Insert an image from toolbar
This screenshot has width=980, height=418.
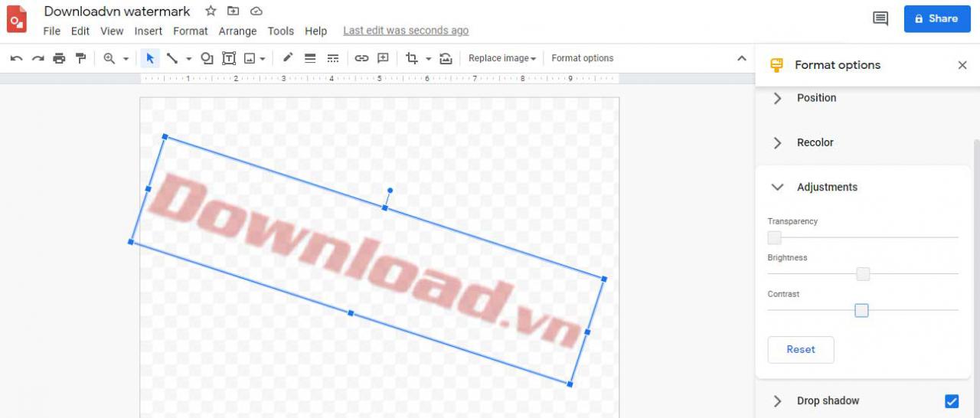250,58
